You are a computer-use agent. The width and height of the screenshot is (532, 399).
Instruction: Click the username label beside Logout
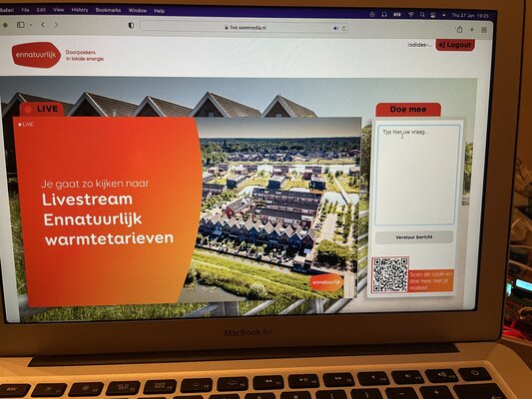[x=419, y=45]
